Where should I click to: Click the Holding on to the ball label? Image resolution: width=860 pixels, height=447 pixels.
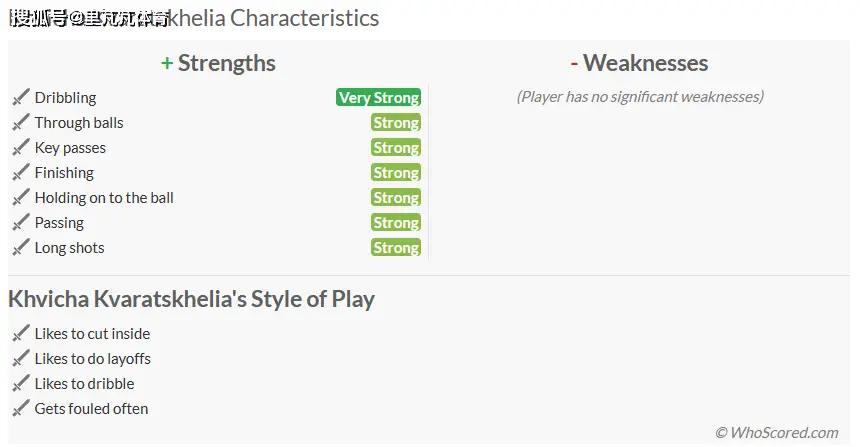104,197
